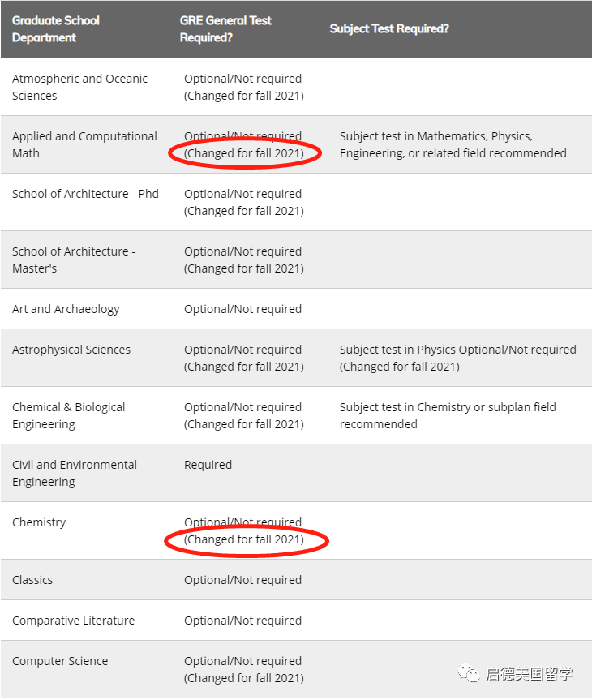The height and width of the screenshot is (700, 592).
Task: Click the WeChat logo icon in watermark
Action: (468, 673)
